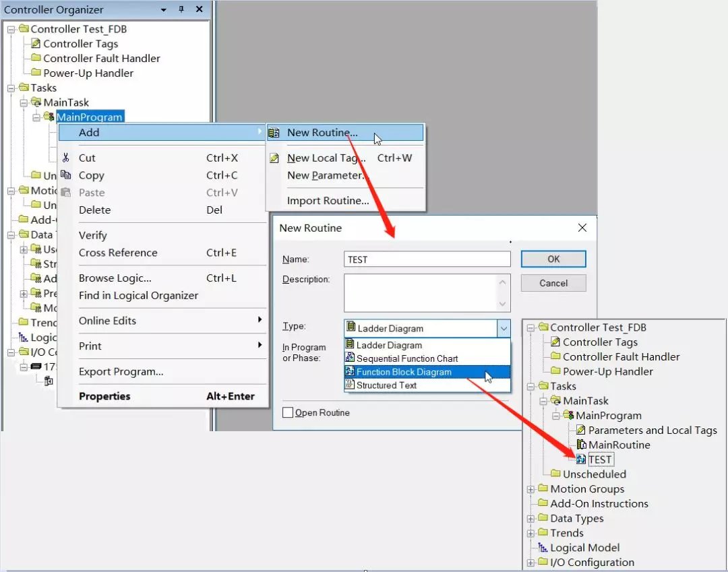The width and height of the screenshot is (728, 572).
Task: Click the Copy icon beside Copy command
Action: click(67, 175)
